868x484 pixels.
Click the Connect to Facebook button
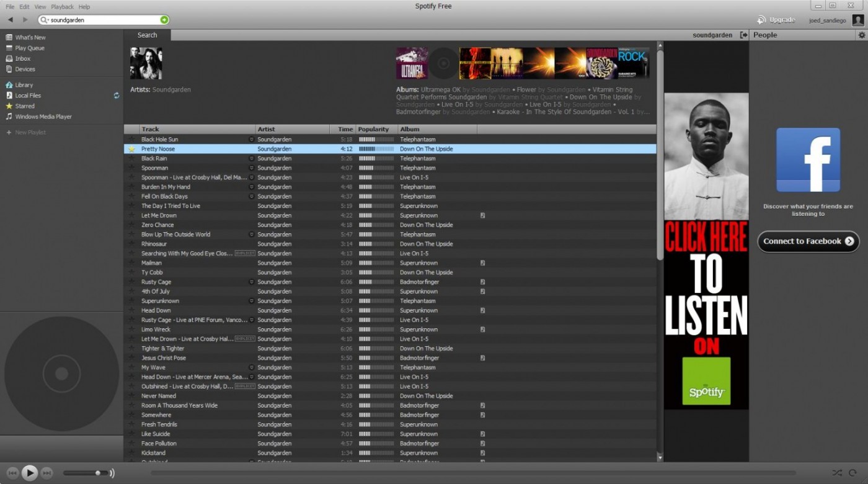click(808, 241)
